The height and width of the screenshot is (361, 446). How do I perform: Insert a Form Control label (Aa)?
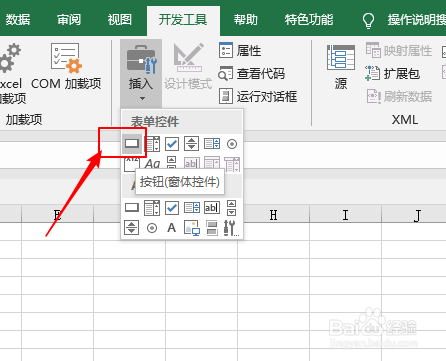point(152,164)
